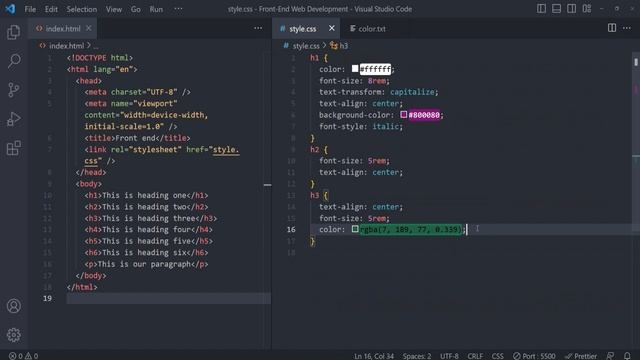Click line number 16 in style.css gutter
This screenshot has width=640, height=360.
click(291, 229)
